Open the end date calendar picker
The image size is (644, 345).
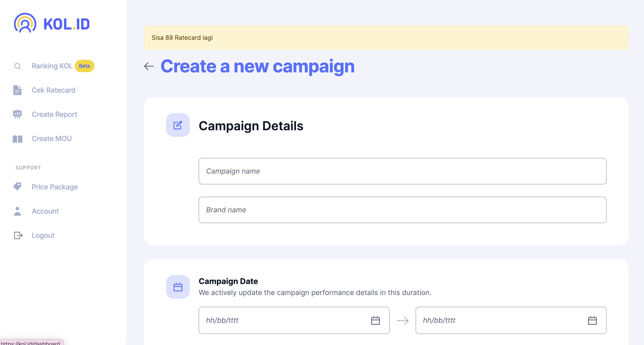click(592, 320)
